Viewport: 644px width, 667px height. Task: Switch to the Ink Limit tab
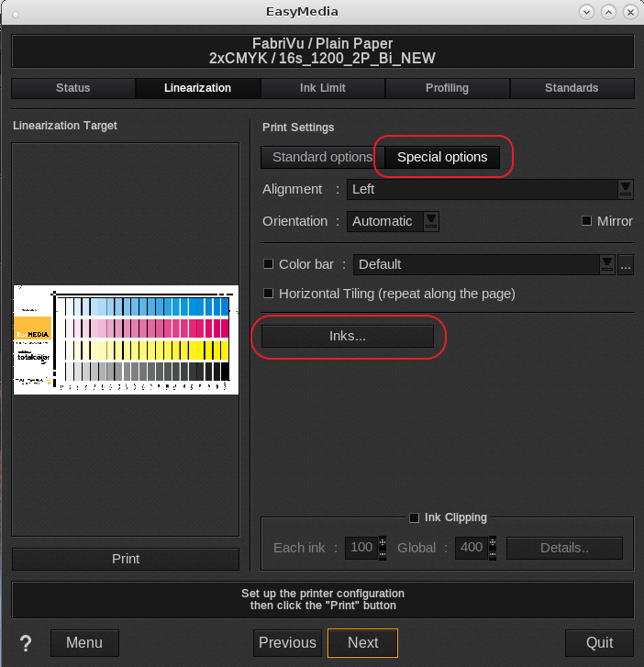(322, 88)
